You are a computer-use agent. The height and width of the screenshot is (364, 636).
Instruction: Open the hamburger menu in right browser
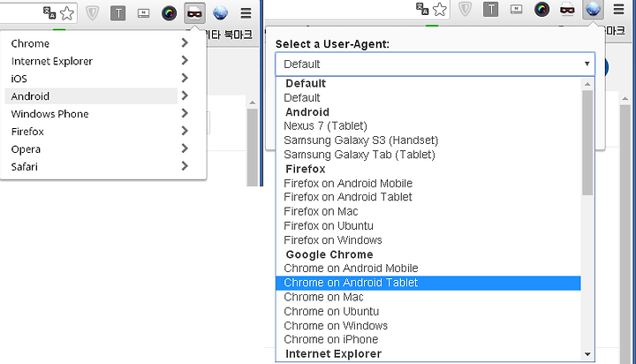click(618, 10)
